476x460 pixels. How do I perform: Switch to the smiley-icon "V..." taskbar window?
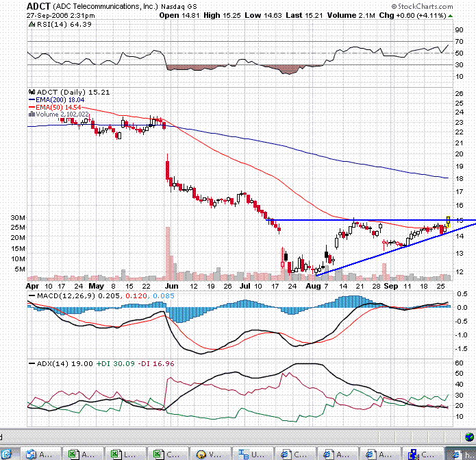(x=210, y=455)
